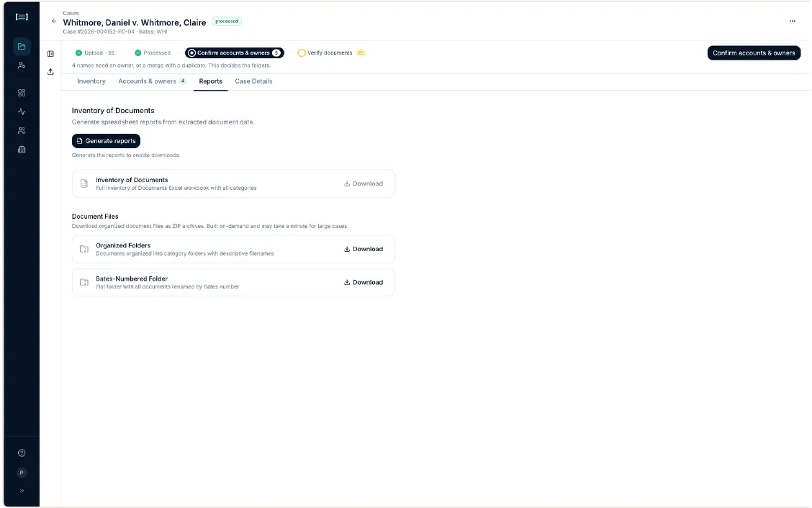Open the Cases folder icon in sidebar

tap(21, 47)
